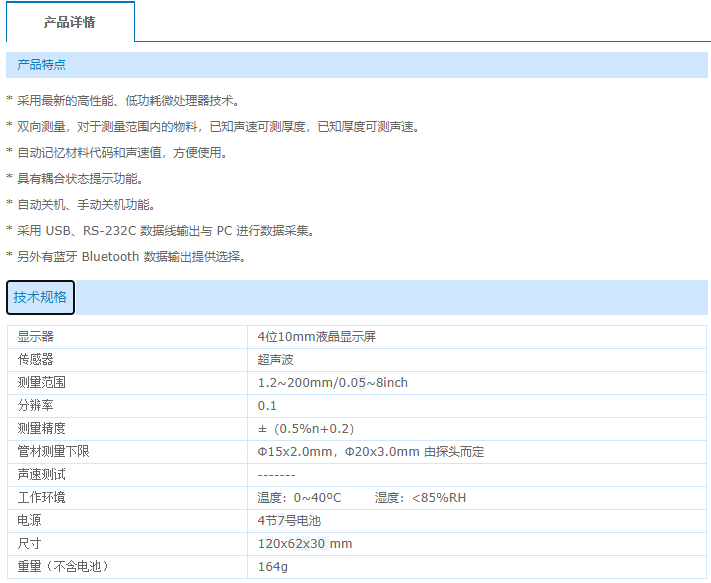Select the 分辨率 row label
The height and width of the screenshot is (583, 711).
tap(36, 406)
